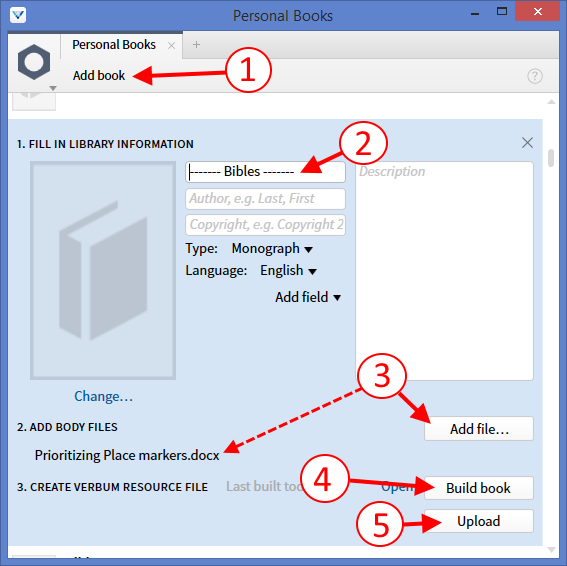The width and height of the screenshot is (567, 566).
Task: Open a new tab with plus button
Action: pyautogui.click(x=196, y=44)
